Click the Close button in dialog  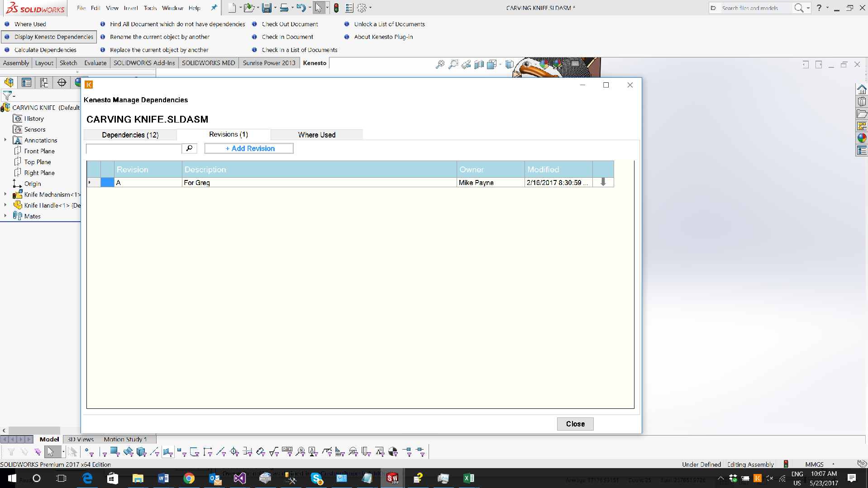[575, 424]
